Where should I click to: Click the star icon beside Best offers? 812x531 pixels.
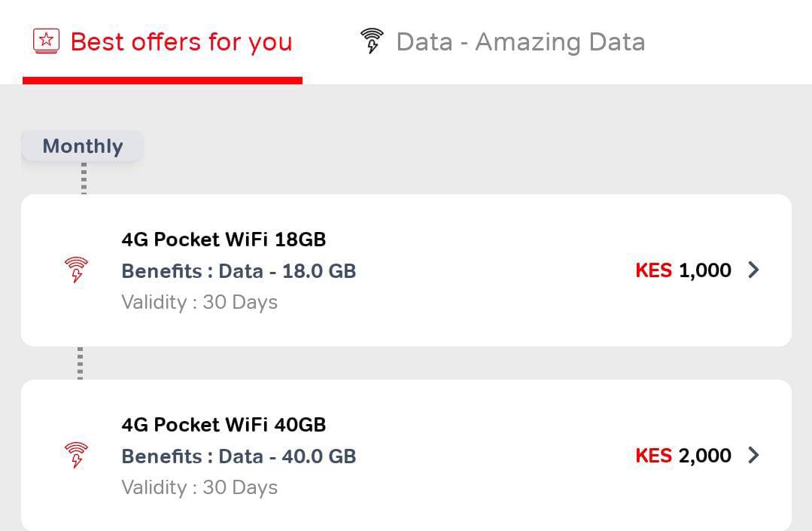pyautogui.click(x=47, y=41)
